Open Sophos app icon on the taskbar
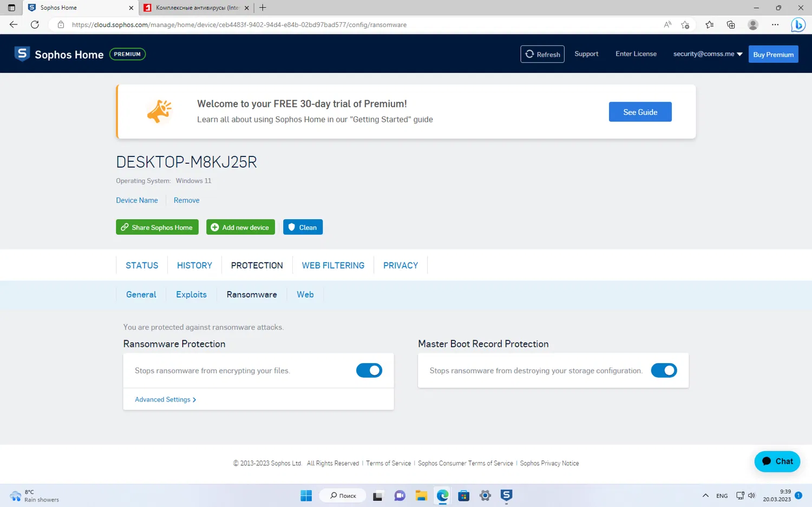812x507 pixels. click(x=507, y=496)
